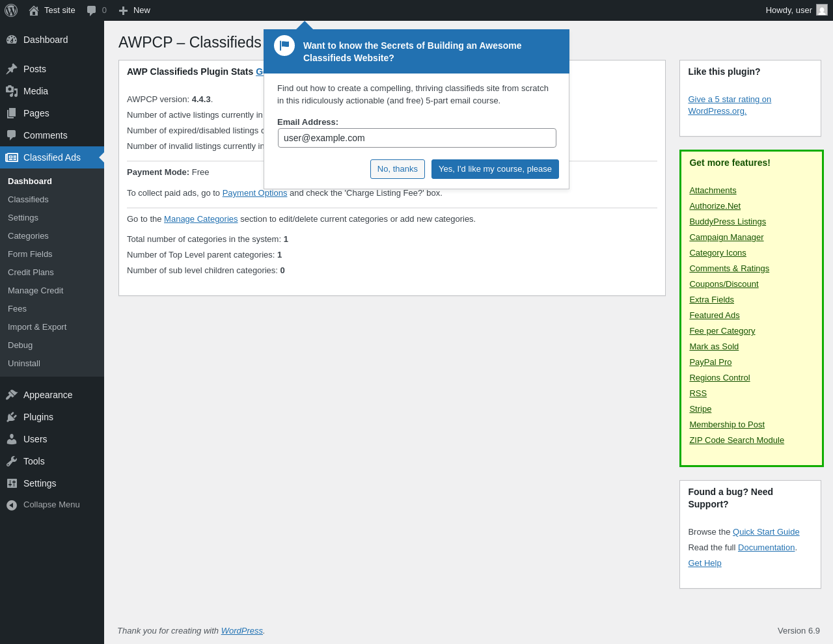The image size is (833, 644).
Task: Open the Quick Start Guide link
Action: tap(766, 532)
